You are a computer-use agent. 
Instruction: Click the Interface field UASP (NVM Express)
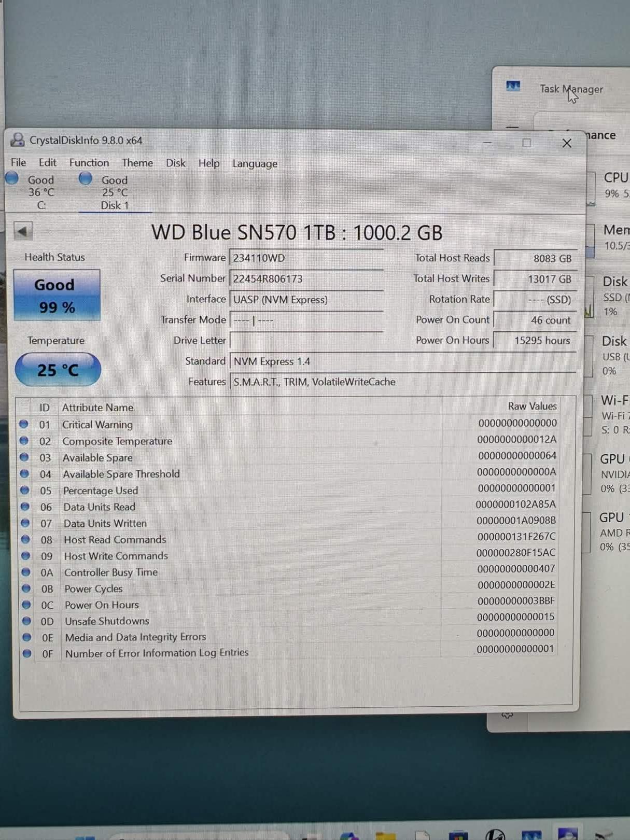point(306,299)
